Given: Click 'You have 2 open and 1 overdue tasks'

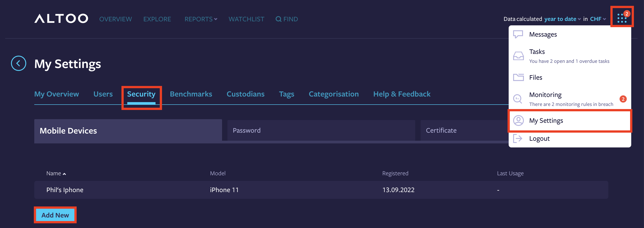Looking at the screenshot, I should pyautogui.click(x=569, y=61).
